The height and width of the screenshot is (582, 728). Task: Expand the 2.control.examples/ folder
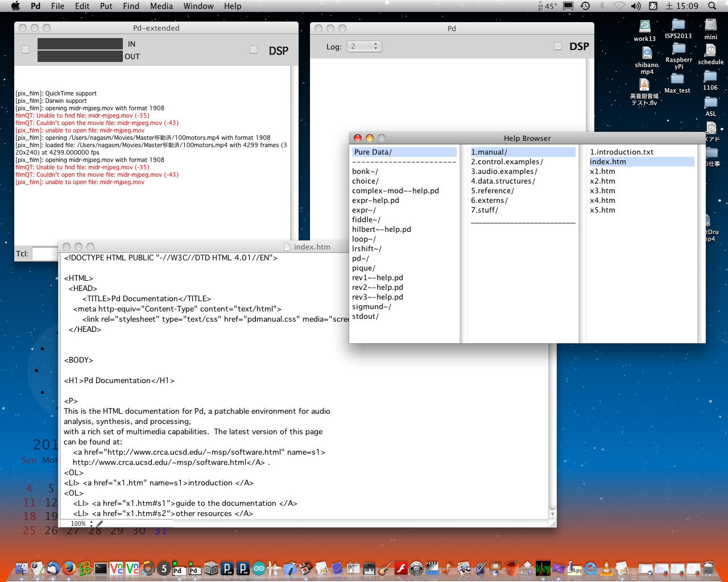point(507,162)
